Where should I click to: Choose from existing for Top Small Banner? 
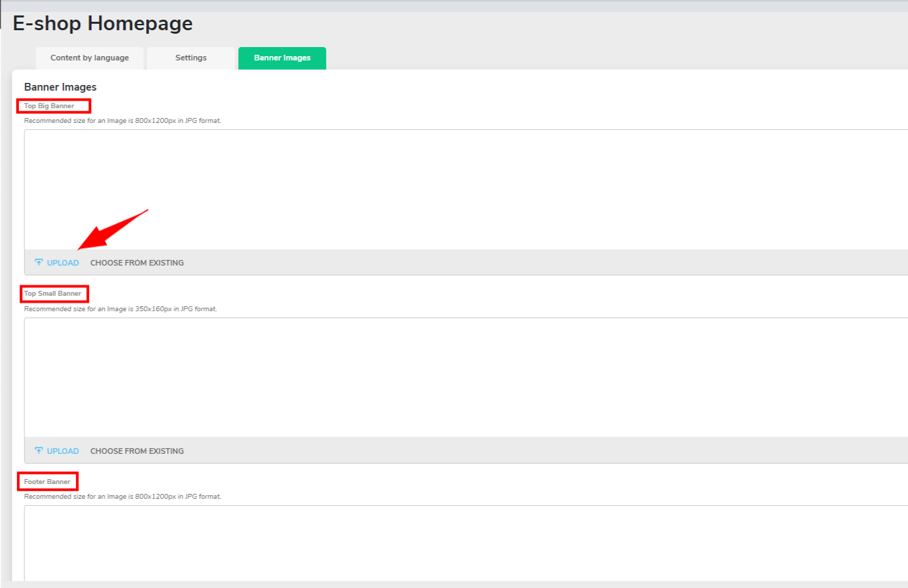137,451
